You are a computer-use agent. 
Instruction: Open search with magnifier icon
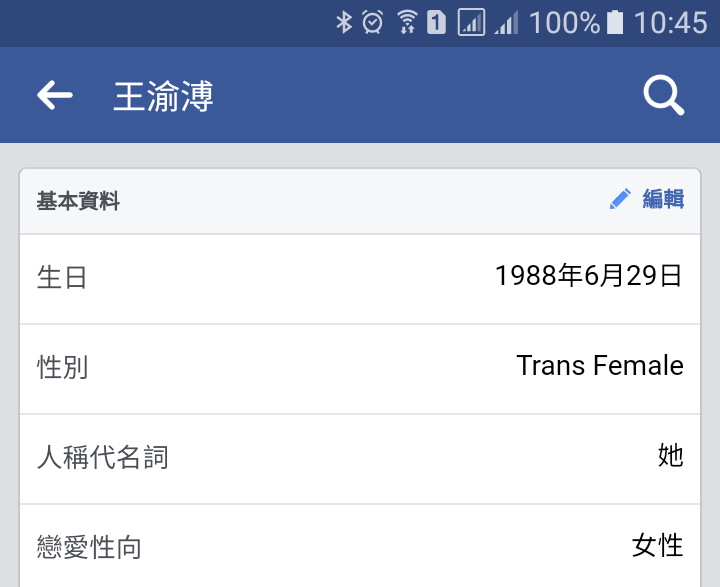point(663,95)
